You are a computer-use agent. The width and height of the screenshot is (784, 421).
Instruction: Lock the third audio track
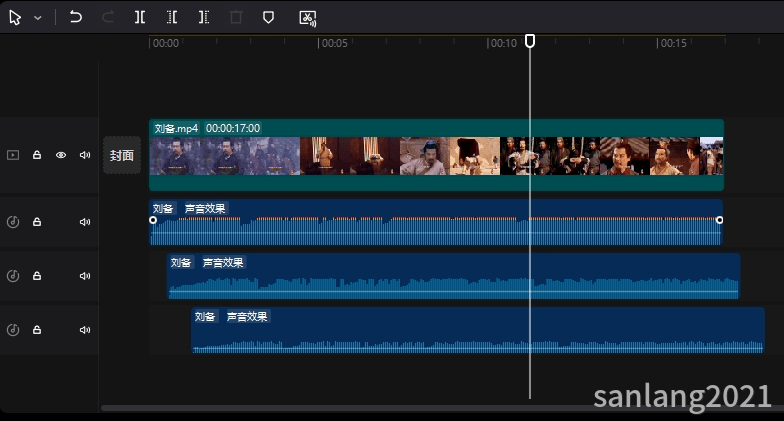[x=37, y=330]
